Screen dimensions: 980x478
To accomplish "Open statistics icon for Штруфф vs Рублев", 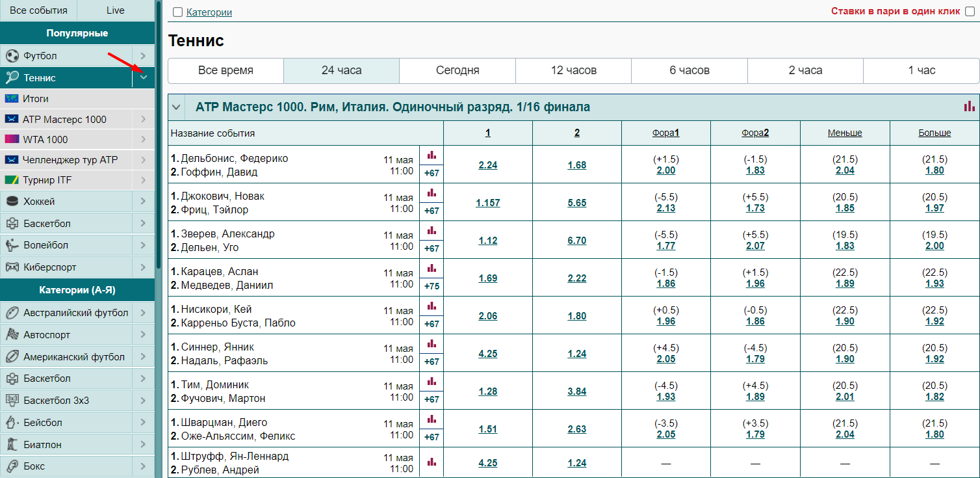I will (432, 462).
